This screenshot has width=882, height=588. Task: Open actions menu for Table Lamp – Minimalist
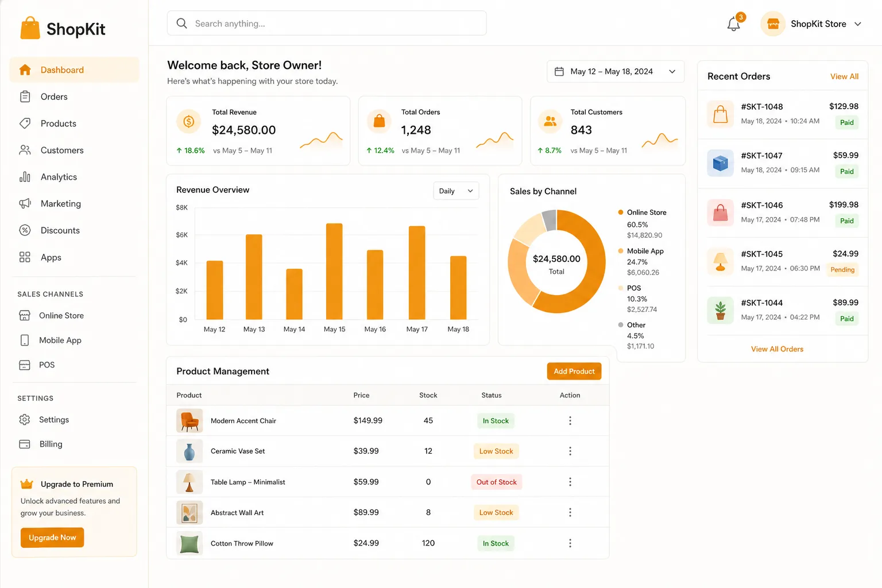coord(570,482)
